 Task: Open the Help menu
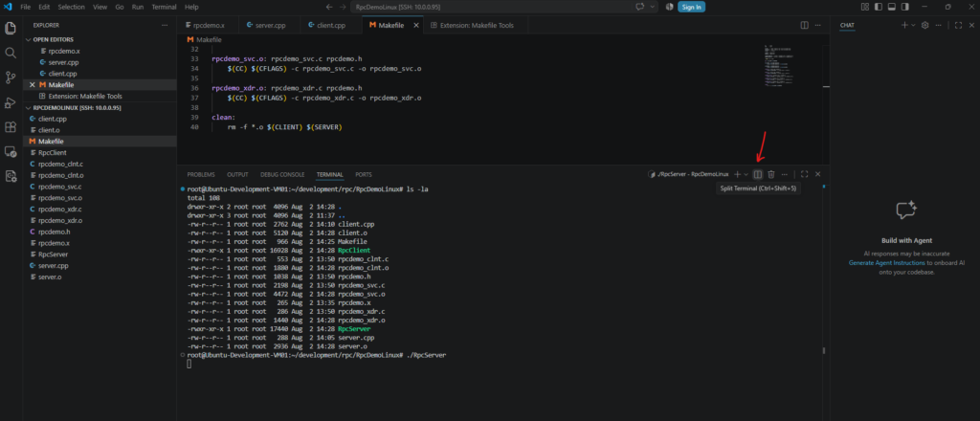click(x=191, y=7)
